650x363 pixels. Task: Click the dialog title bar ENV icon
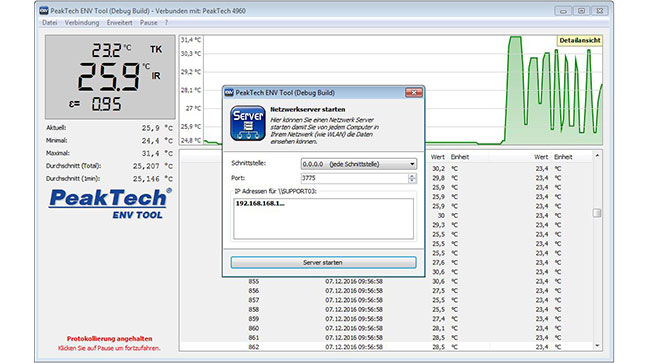(229, 92)
